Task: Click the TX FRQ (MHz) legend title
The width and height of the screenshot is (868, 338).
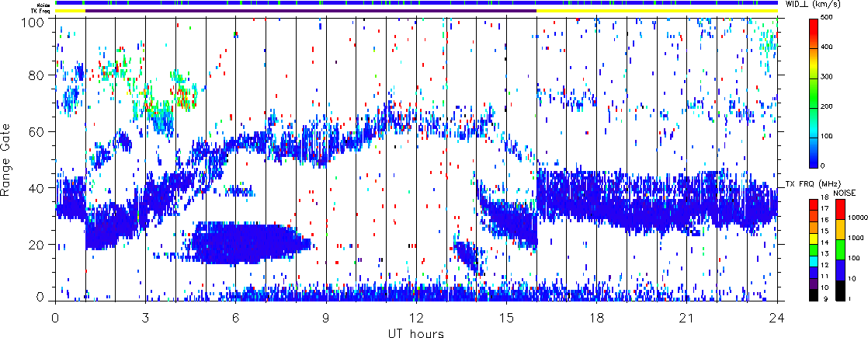Action: coord(813,184)
